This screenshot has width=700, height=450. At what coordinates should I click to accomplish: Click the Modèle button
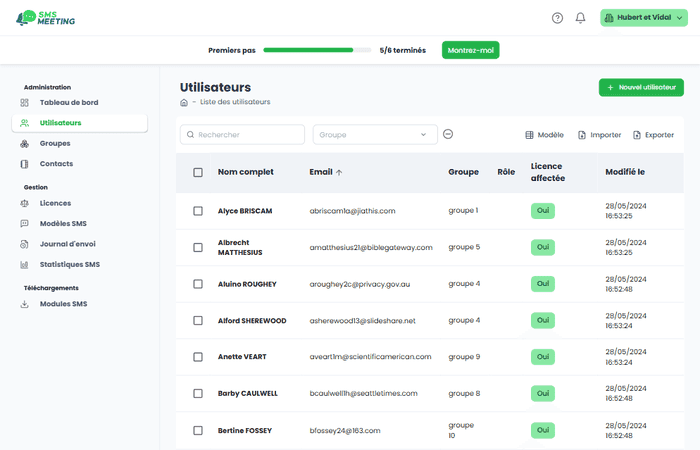pyautogui.click(x=544, y=135)
